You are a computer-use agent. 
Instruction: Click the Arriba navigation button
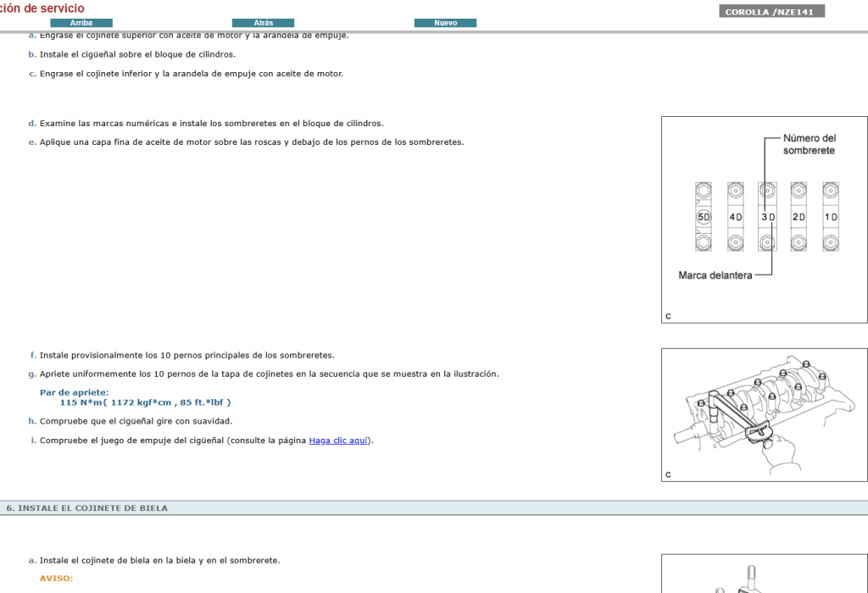81,22
